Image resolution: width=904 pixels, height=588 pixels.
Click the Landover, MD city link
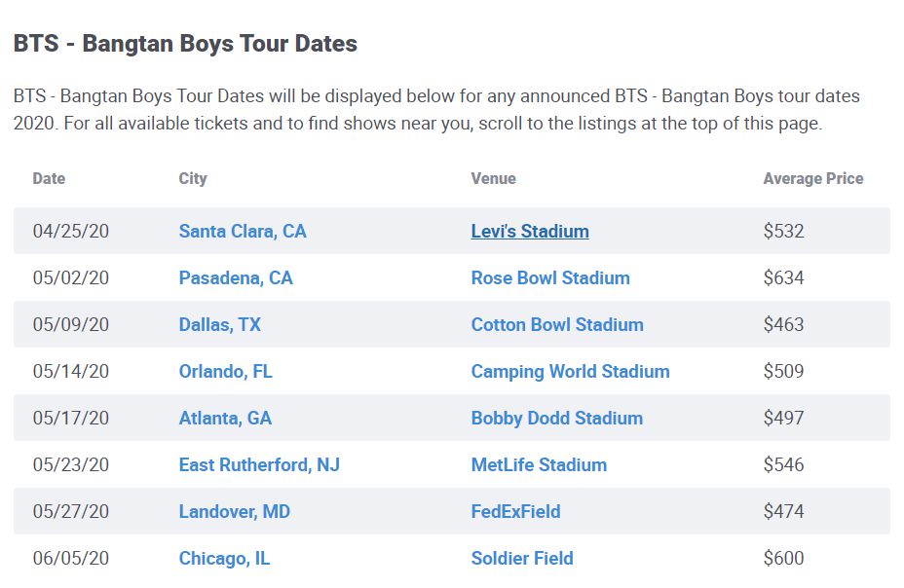click(x=234, y=512)
